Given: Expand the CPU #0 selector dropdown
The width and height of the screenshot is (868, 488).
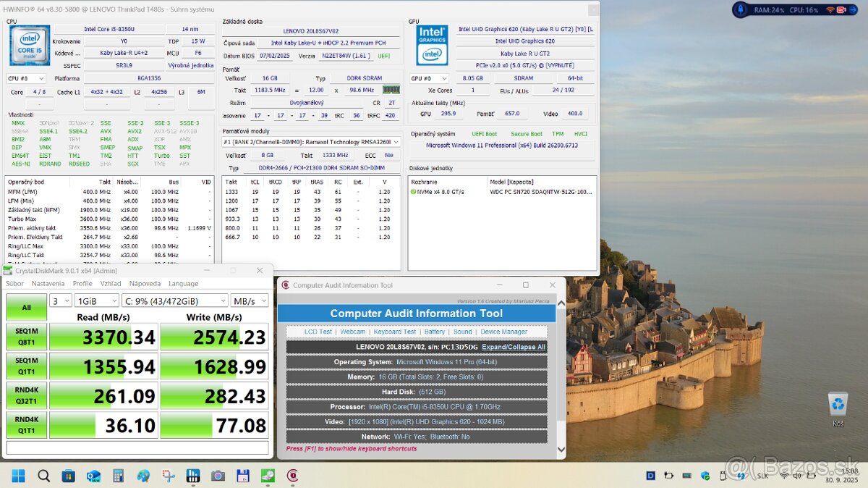Looking at the screenshot, I should pos(26,78).
